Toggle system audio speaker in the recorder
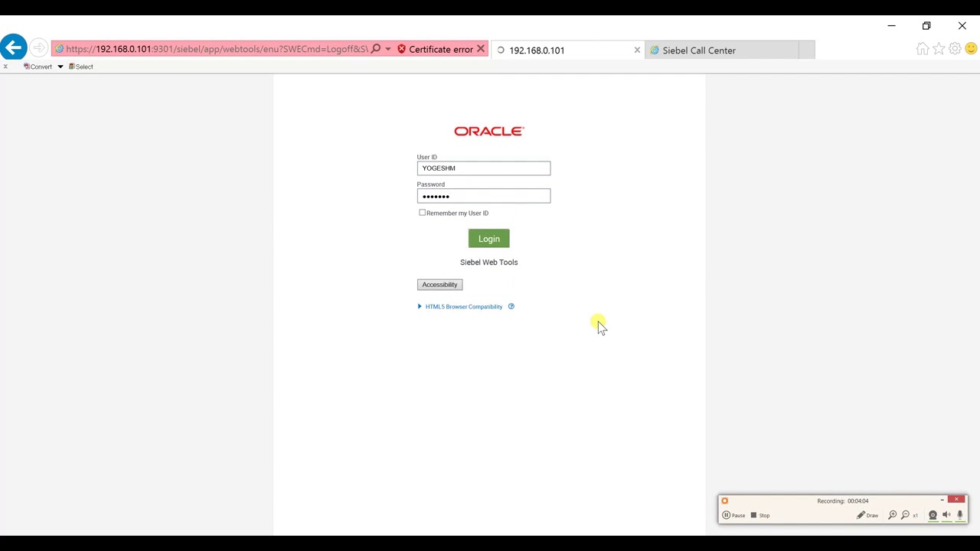Viewport: 980px width, 551px height. click(946, 515)
